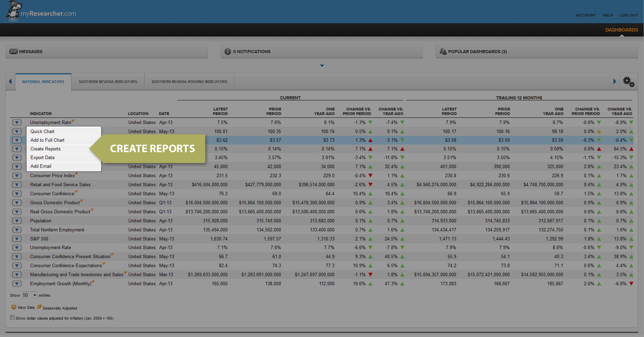Expand the collapsed panel chevron below notifications

click(x=322, y=66)
